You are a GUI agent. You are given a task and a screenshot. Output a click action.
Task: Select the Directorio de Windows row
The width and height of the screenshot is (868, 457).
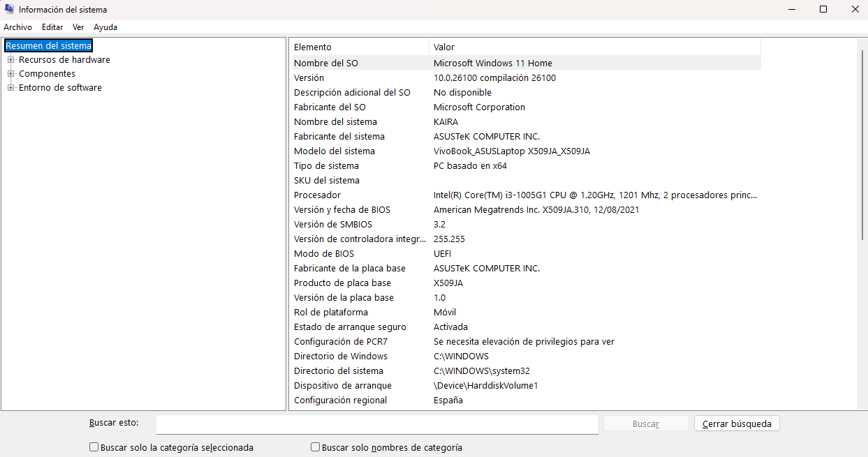coord(525,356)
